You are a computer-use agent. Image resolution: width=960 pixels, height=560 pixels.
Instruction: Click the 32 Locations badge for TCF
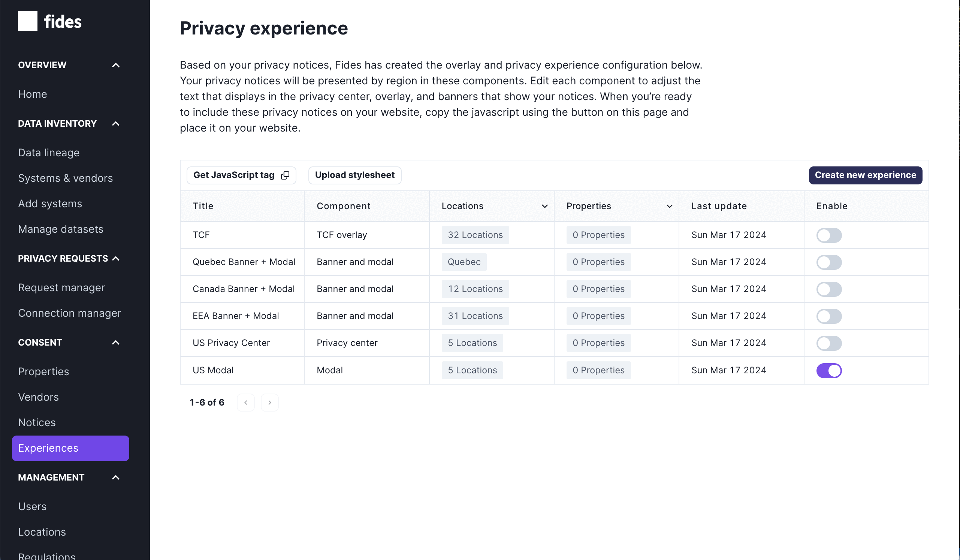[475, 235]
